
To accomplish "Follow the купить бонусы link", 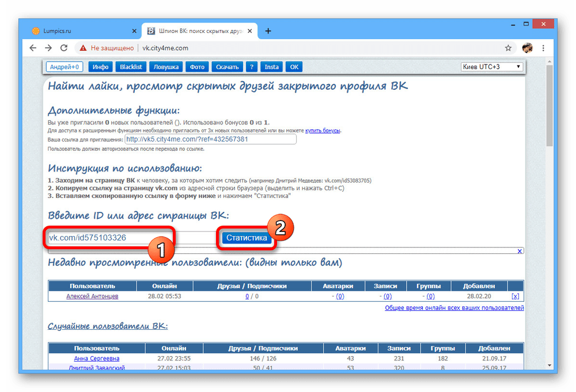I will [x=323, y=130].
